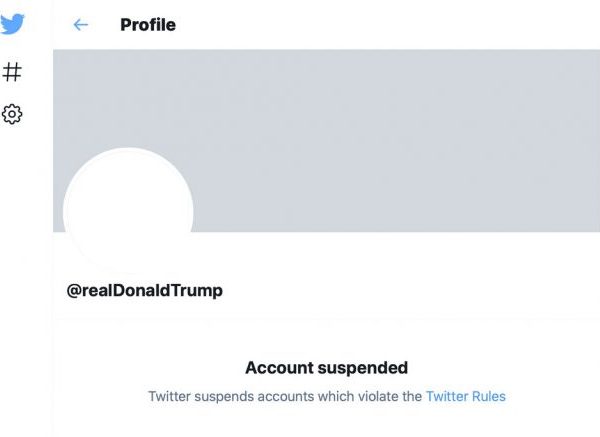Click "Trump" at the end of the handle
600x437 pixels.
point(199,291)
